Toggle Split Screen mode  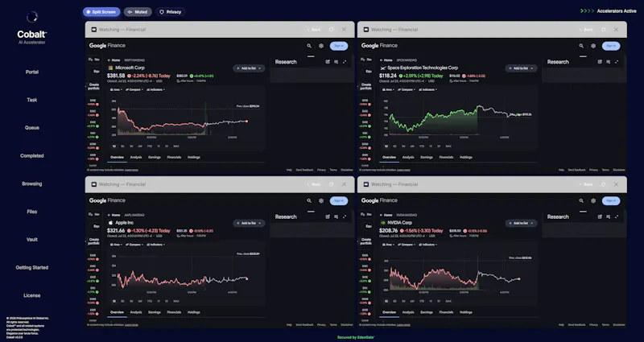pyautogui.click(x=101, y=12)
